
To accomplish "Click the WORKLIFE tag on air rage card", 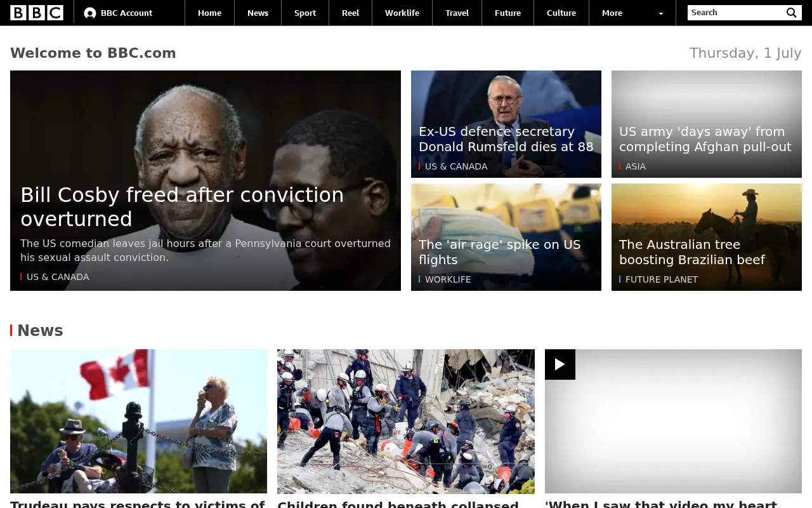I will click(x=448, y=279).
